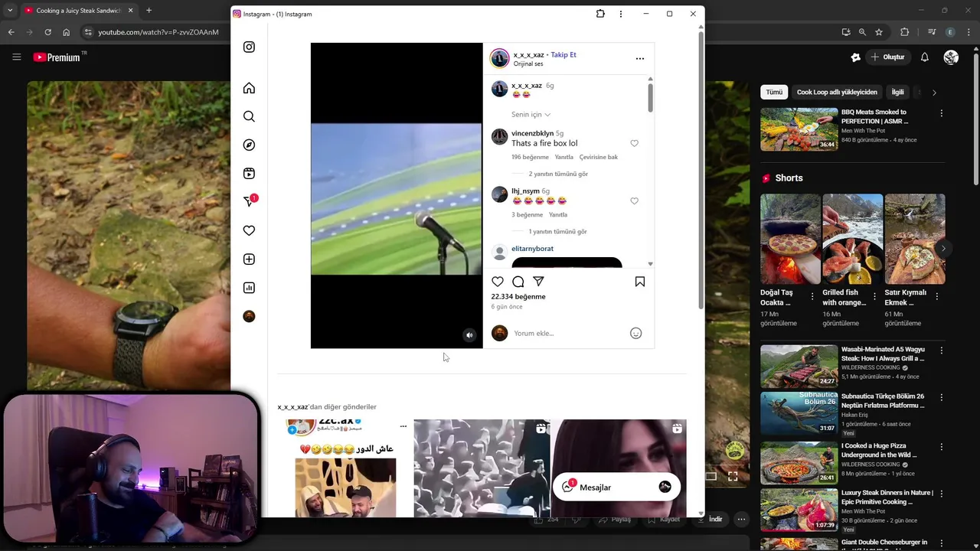This screenshot has height=551, width=980.
Task: Like lhj_nsym's comment
Action: tap(634, 201)
